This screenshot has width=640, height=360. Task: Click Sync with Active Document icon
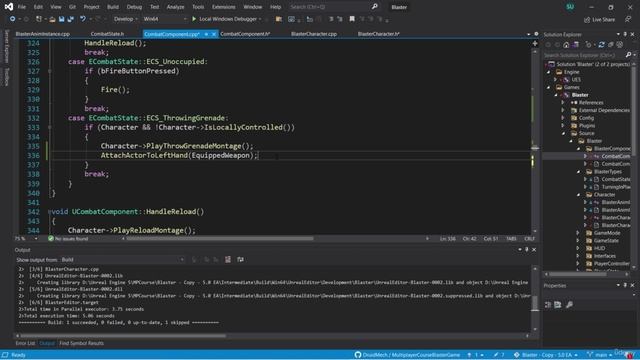point(601,45)
